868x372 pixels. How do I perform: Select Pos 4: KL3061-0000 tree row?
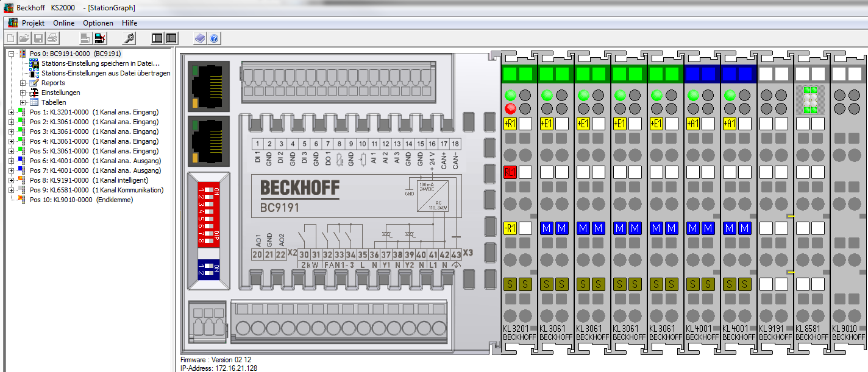[94, 141]
